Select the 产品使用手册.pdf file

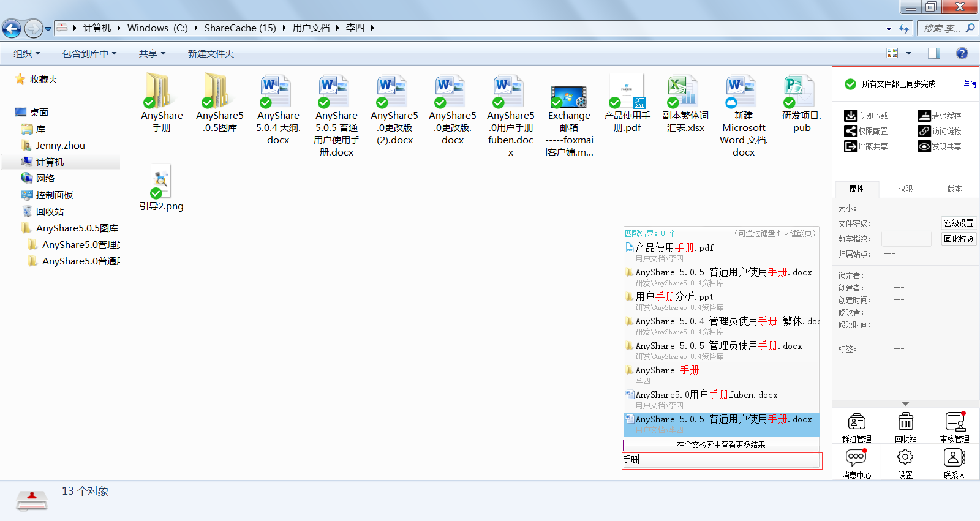click(627, 103)
